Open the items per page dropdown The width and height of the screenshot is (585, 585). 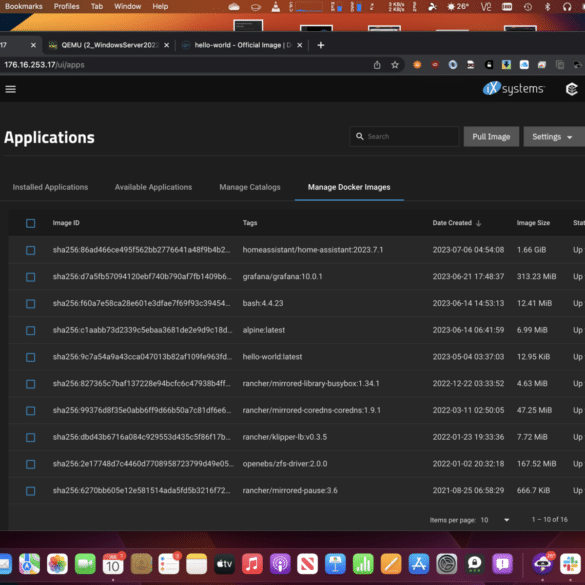[x=495, y=520]
